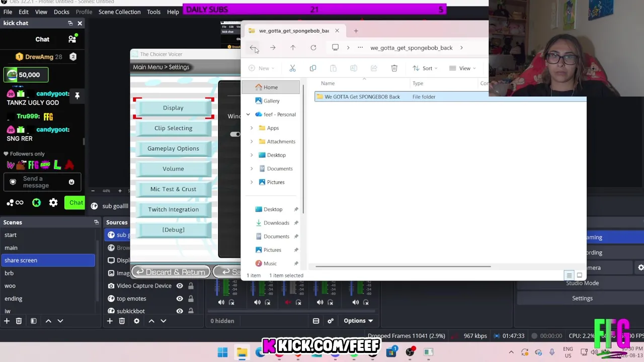This screenshot has height=362, width=644.
Task: Select the we_gotta_get_spongebob_back Explorer tab
Action: coord(294,31)
